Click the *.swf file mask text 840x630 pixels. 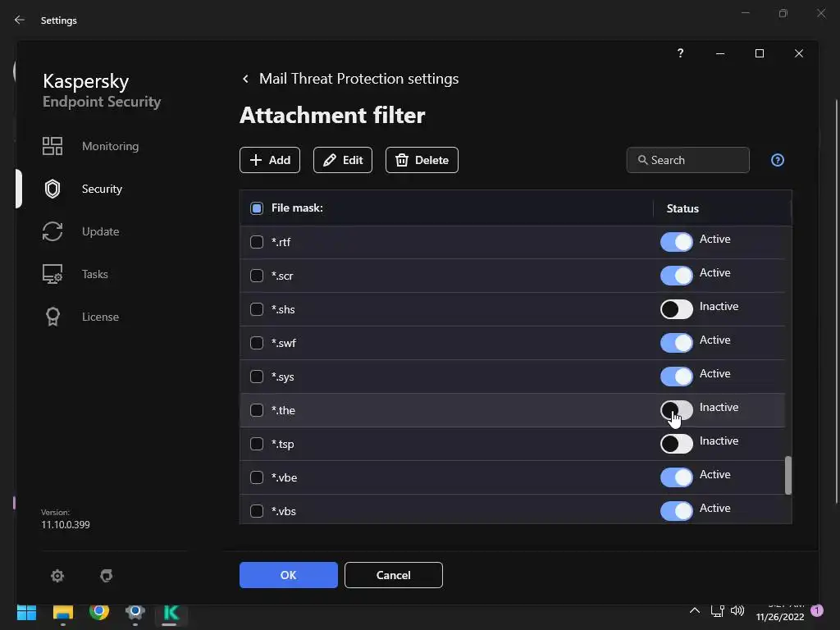pos(283,344)
